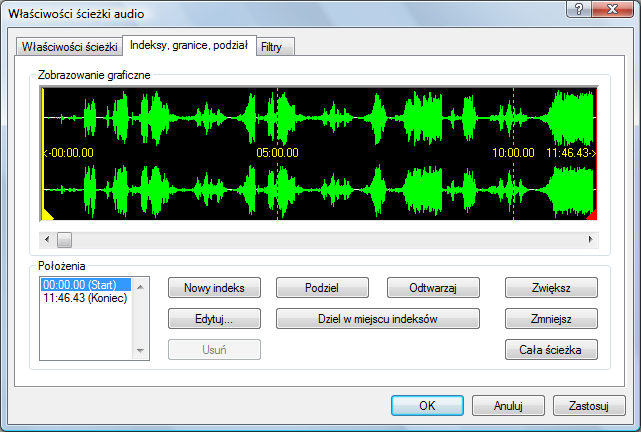This screenshot has width=641, height=432.
Task: Open the Filtry tab
Action: coord(275,47)
